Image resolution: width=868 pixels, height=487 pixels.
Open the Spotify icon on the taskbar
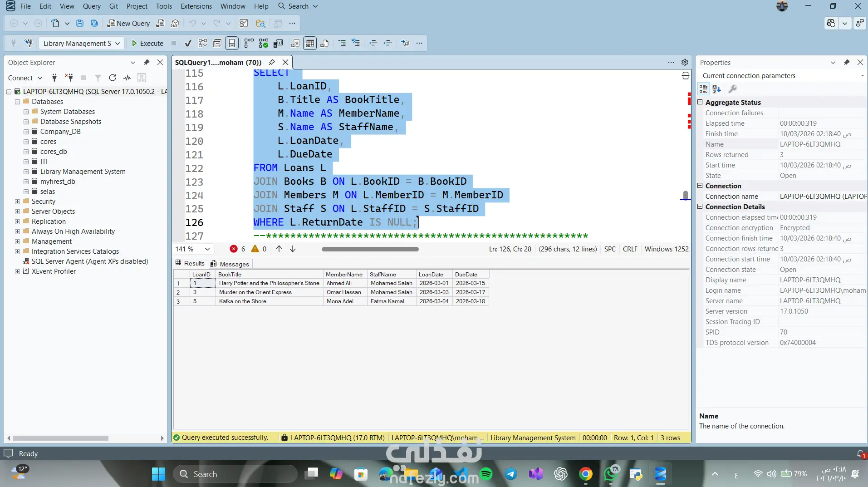pos(486,474)
